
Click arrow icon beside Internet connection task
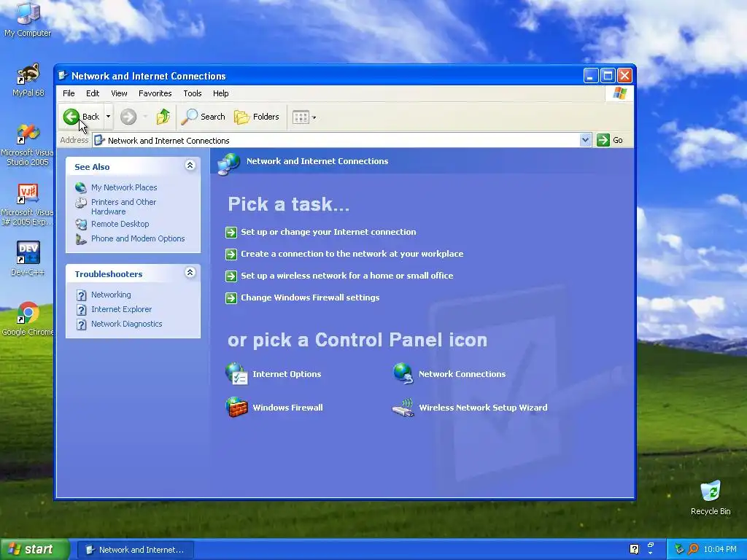pos(231,233)
